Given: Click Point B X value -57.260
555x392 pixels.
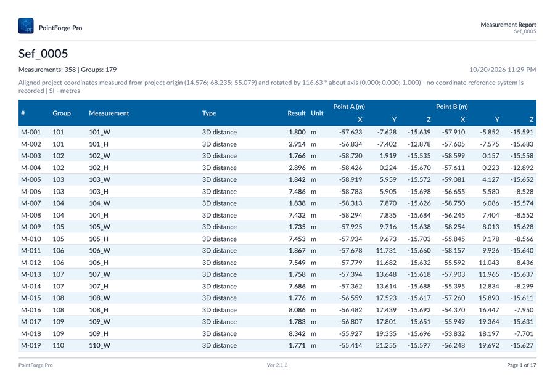Looking at the screenshot, I should pos(453,298).
